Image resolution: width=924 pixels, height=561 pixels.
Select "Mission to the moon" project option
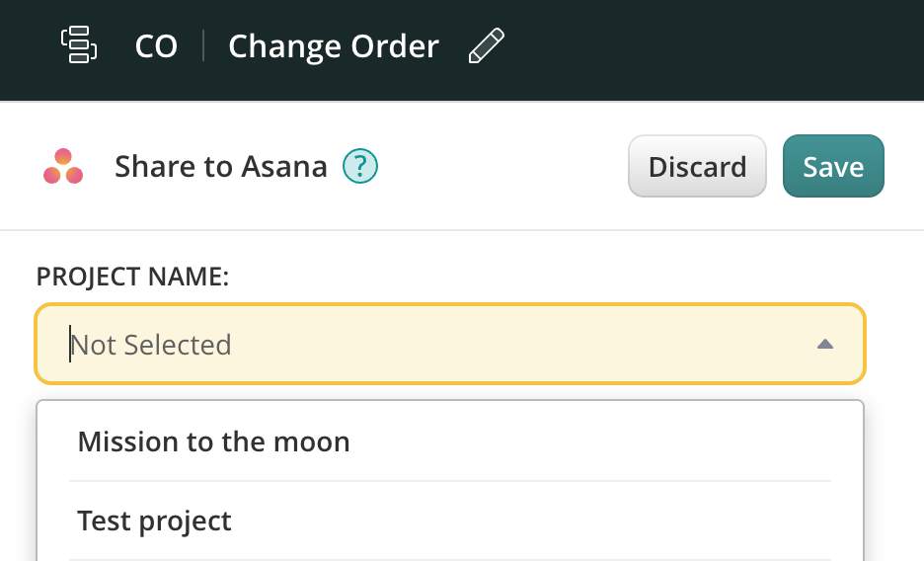click(213, 441)
